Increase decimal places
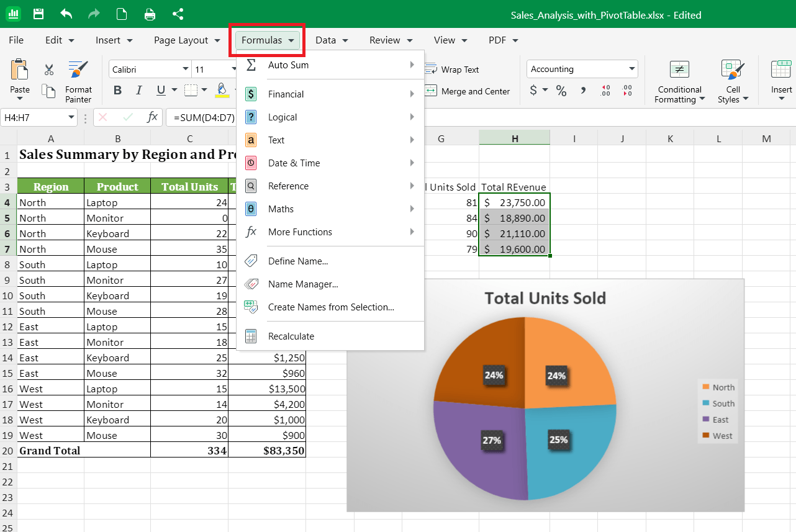The image size is (796, 532). point(606,91)
